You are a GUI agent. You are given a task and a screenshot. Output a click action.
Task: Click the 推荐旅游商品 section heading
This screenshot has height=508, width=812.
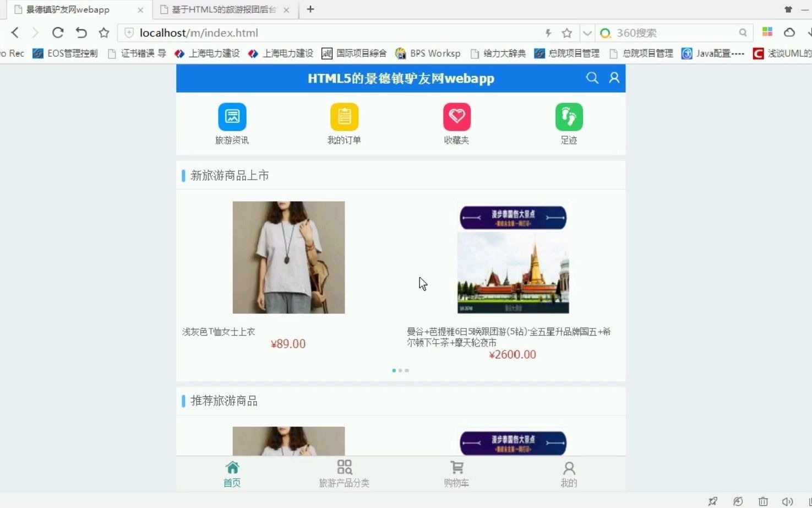[x=224, y=401]
